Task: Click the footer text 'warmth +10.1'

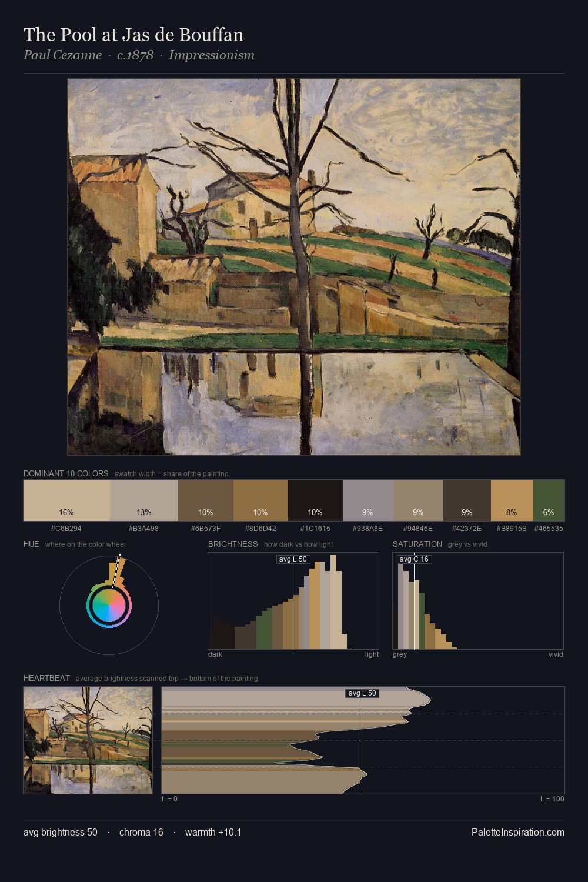Action: coord(213,832)
